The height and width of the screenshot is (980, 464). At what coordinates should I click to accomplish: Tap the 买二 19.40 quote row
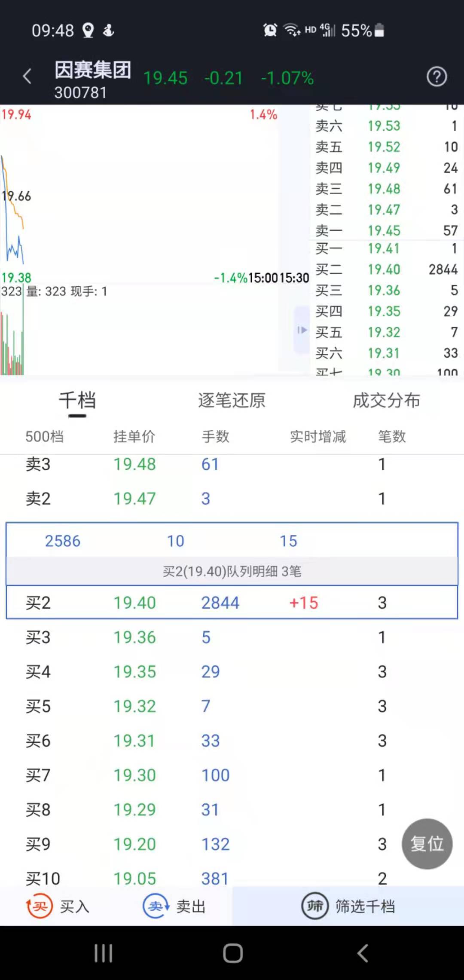[387, 269]
